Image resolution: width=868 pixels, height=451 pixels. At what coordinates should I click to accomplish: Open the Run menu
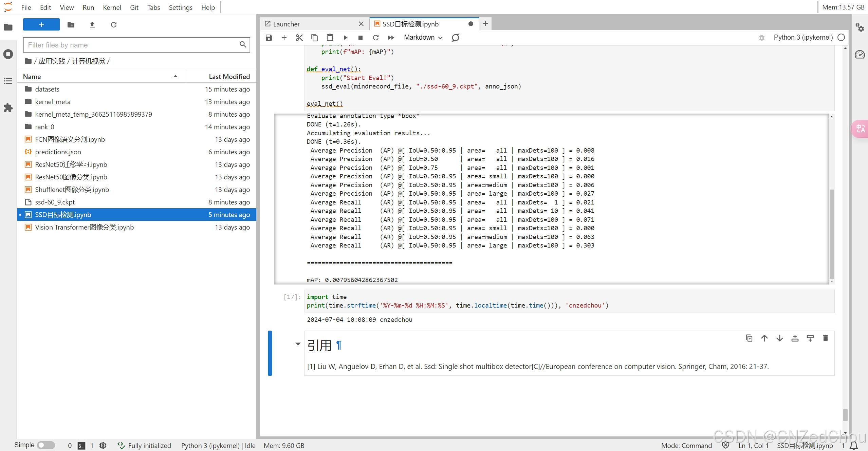[x=88, y=7]
